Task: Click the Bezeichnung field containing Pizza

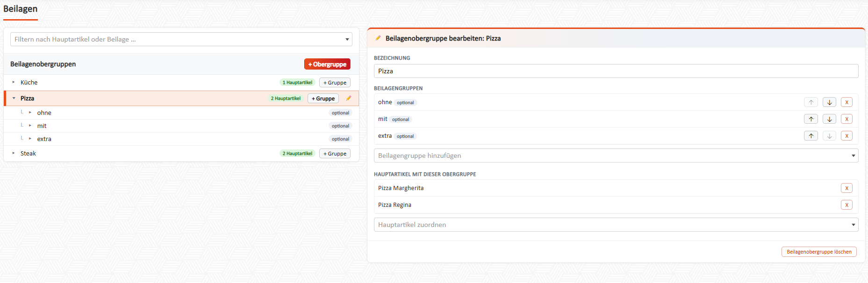Action: tap(616, 71)
